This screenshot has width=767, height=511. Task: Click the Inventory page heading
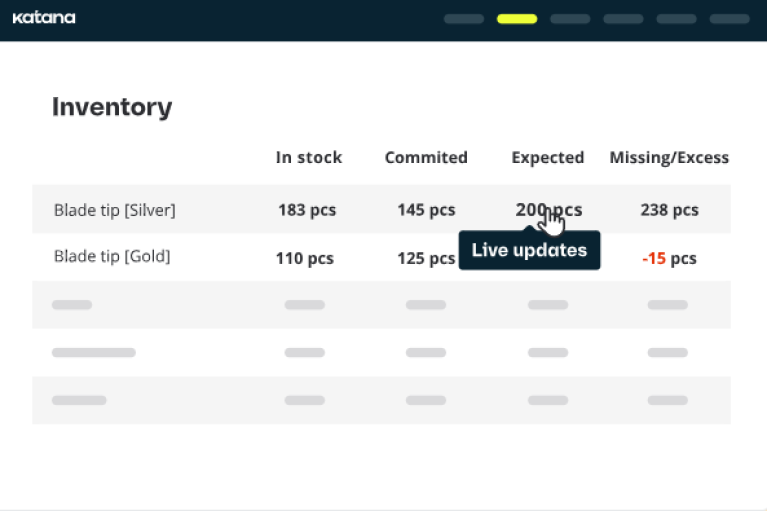[112, 107]
